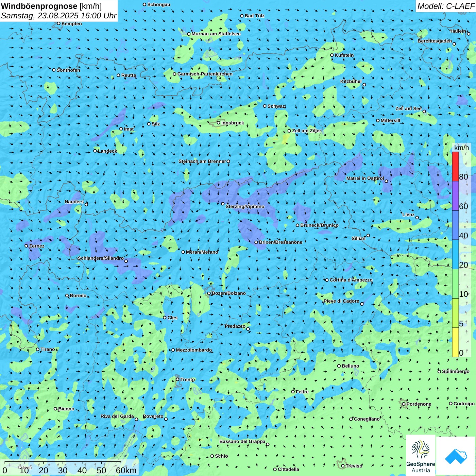Click the Lienz label

click(x=408, y=215)
